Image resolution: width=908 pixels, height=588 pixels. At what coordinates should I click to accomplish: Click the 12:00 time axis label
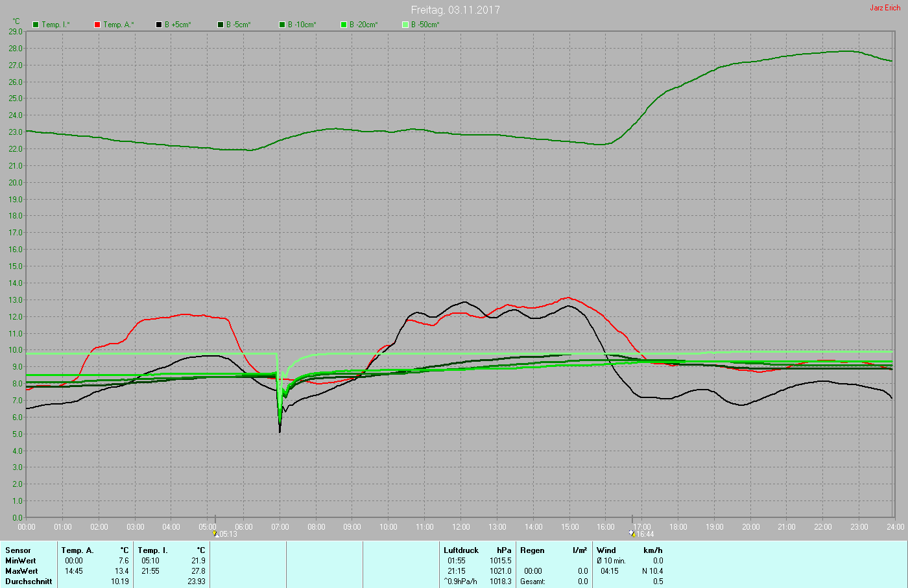coord(461,527)
